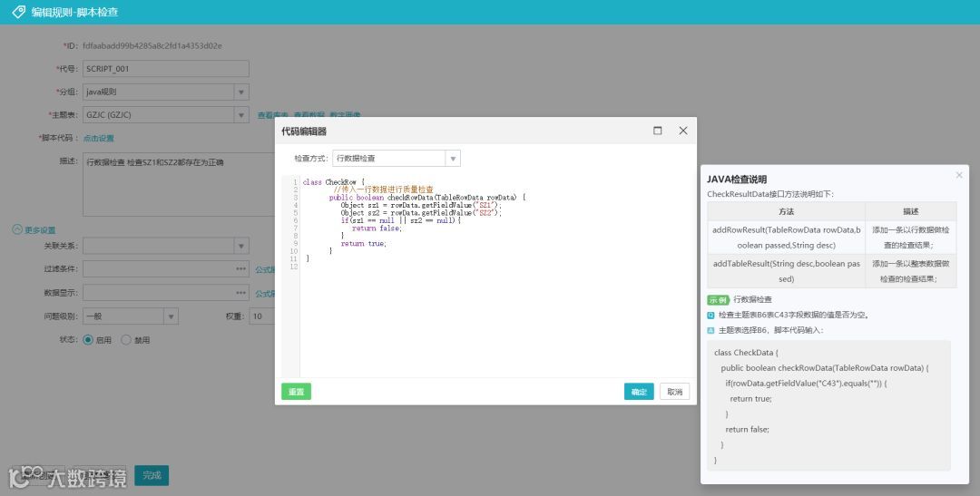The width and height of the screenshot is (980, 496).
Task: Click the 'addRowResult' method table cell
Action: tap(786, 238)
